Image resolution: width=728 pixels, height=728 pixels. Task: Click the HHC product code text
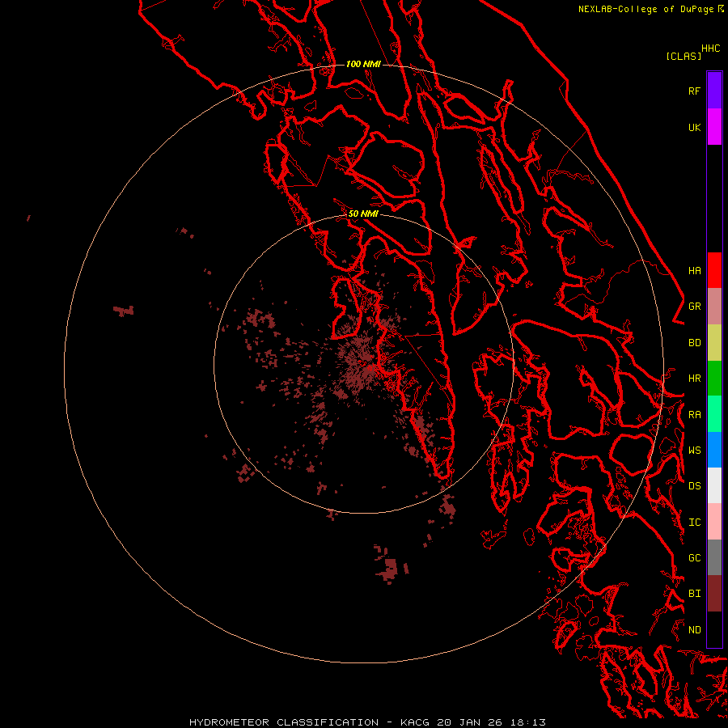[710, 49]
